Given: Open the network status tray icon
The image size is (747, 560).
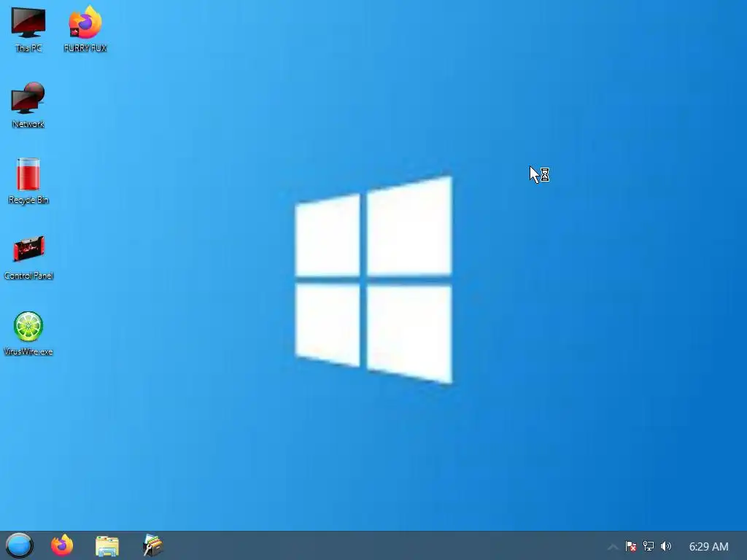Looking at the screenshot, I should coord(649,546).
